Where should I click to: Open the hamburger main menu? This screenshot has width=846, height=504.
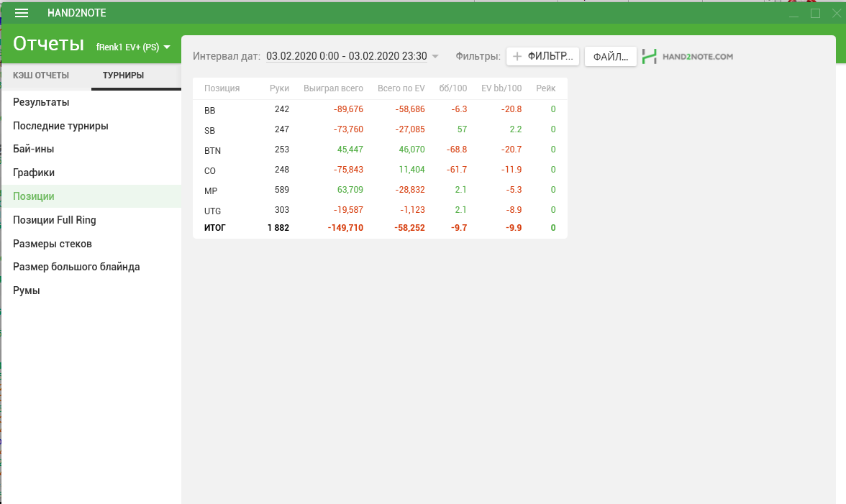point(22,13)
